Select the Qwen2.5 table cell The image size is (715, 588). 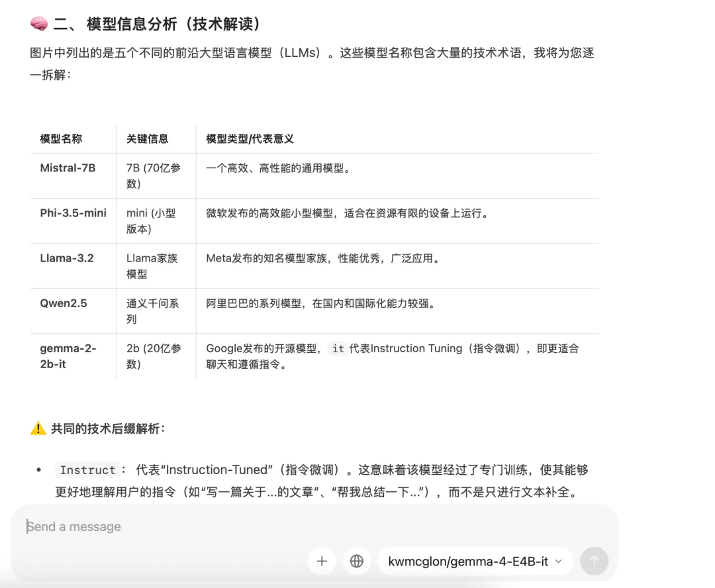click(x=73, y=311)
